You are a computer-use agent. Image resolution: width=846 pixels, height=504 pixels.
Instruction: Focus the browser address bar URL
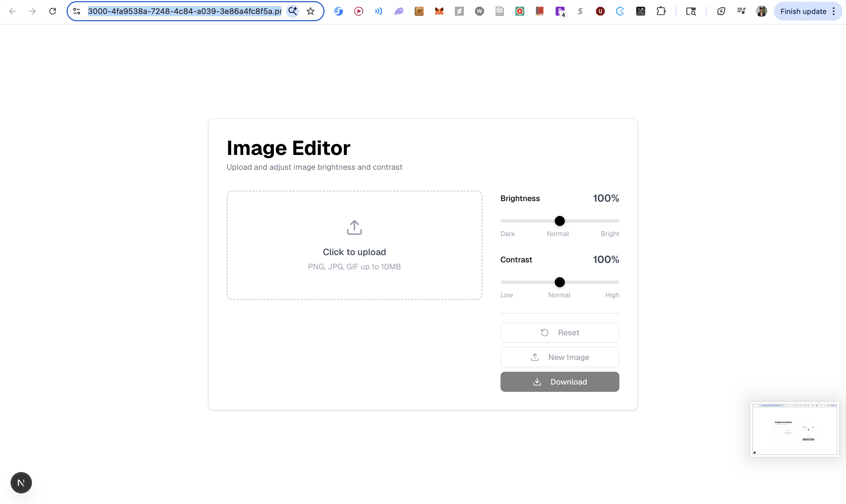pos(184,11)
